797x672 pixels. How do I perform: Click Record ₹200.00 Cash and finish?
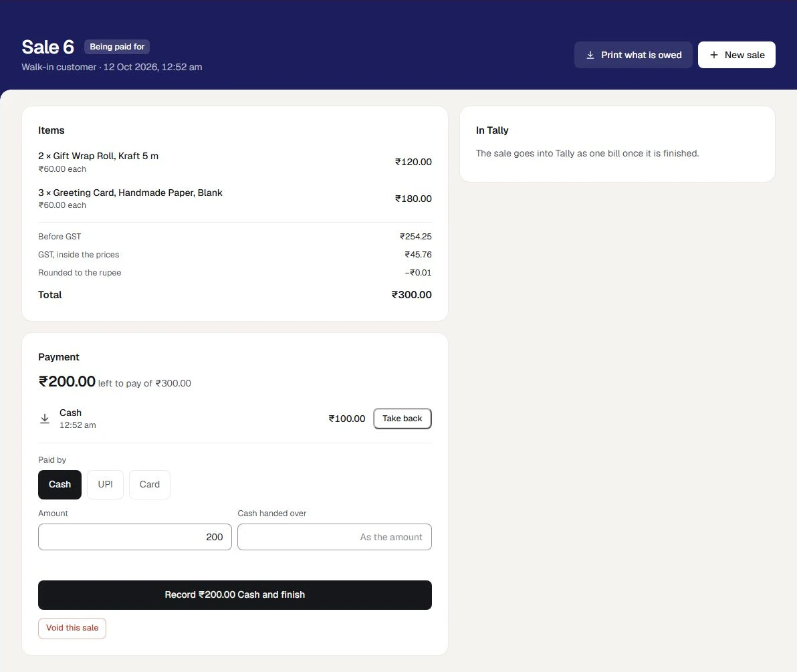click(x=235, y=594)
